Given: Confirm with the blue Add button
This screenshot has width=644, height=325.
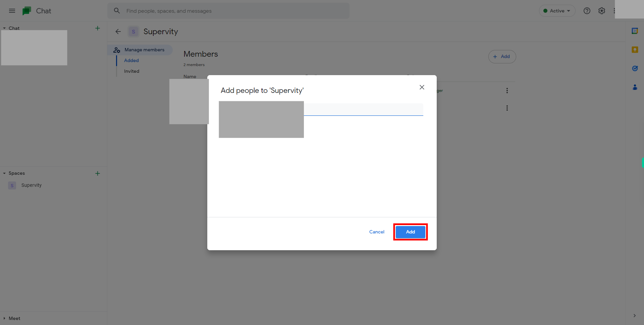Looking at the screenshot, I should coord(411,232).
